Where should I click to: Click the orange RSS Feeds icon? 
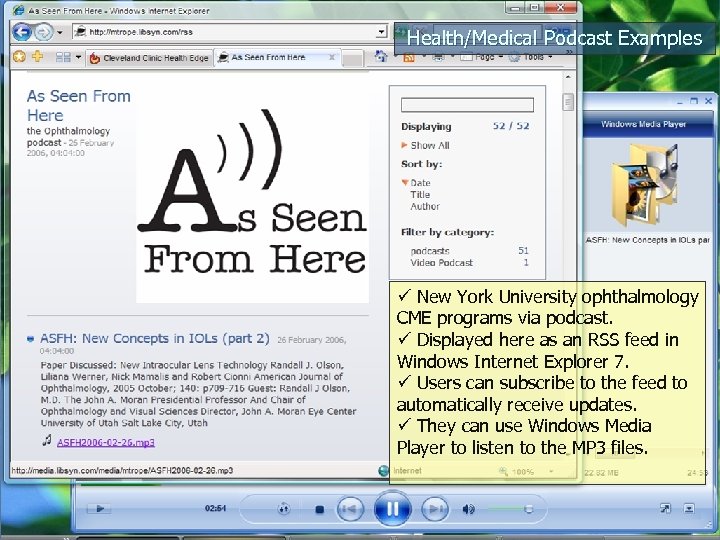tap(409, 58)
